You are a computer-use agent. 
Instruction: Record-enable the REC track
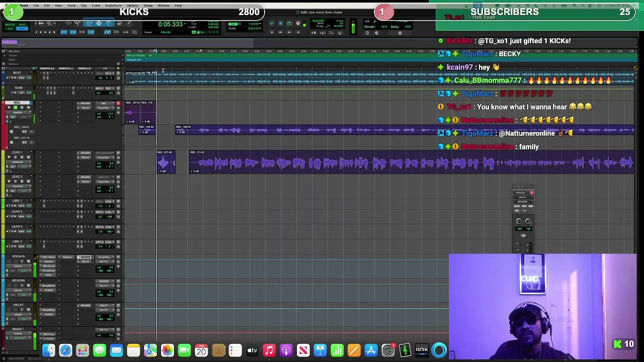tap(9, 107)
